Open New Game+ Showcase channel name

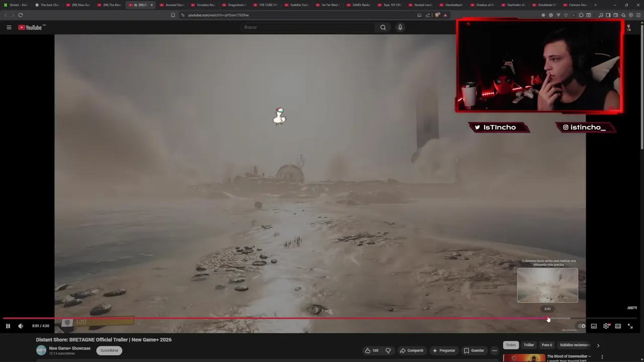coord(70,348)
